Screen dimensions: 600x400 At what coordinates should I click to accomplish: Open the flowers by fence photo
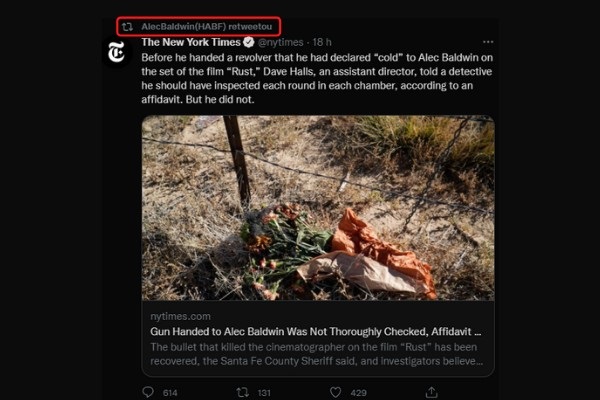[317, 207]
